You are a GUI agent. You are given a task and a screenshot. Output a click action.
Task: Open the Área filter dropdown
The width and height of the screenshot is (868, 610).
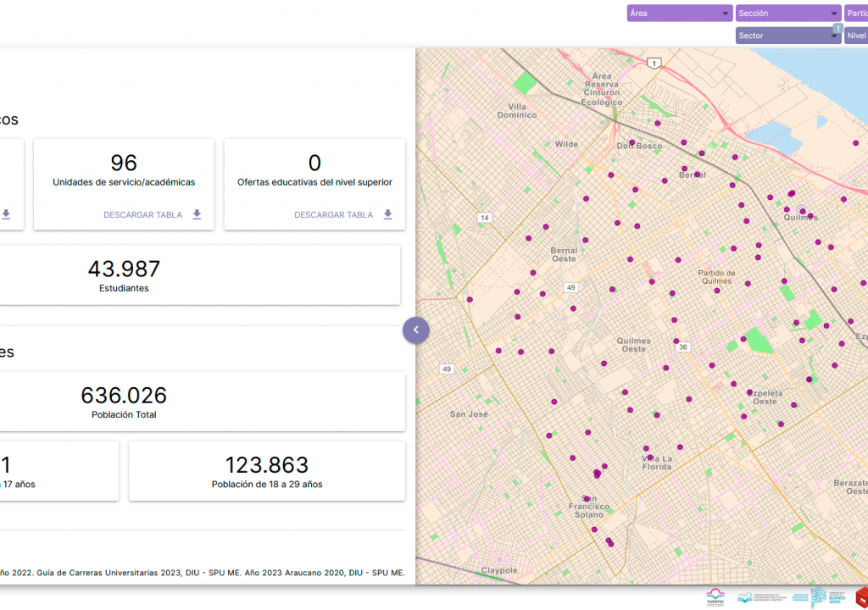click(x=679, y=14)
